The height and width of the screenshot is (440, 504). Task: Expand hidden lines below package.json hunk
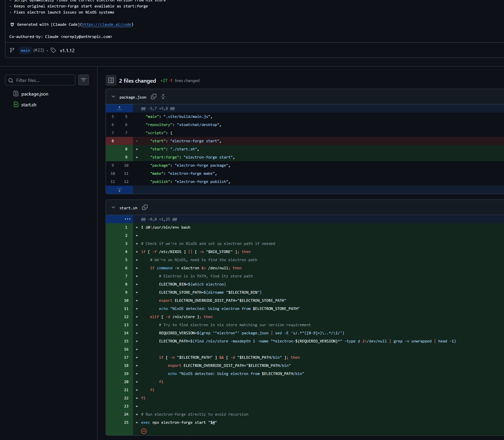click(x=119, y=190)
